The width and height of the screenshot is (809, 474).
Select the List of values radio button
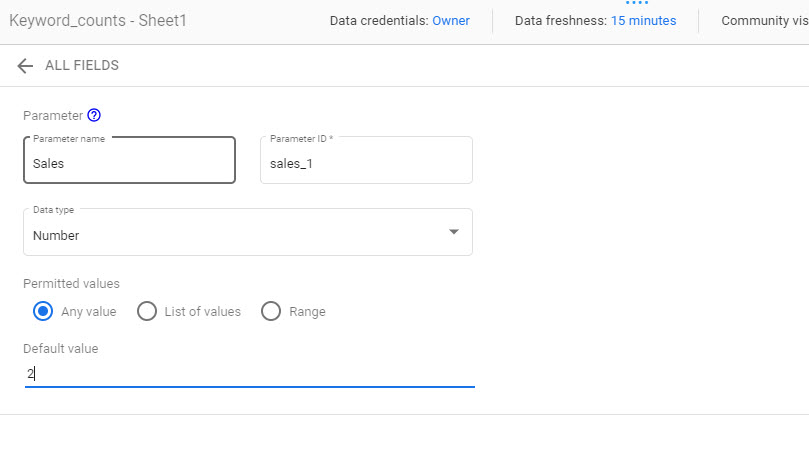coord(147,312)
